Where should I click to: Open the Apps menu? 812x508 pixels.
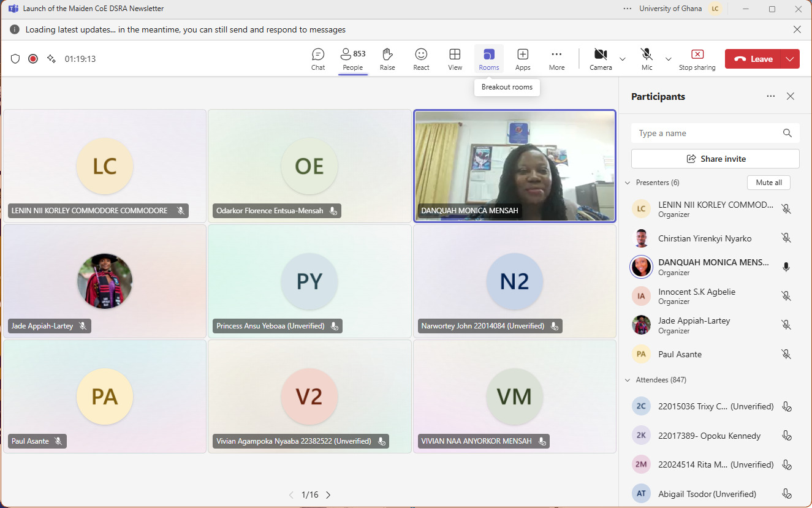point(523,59)
